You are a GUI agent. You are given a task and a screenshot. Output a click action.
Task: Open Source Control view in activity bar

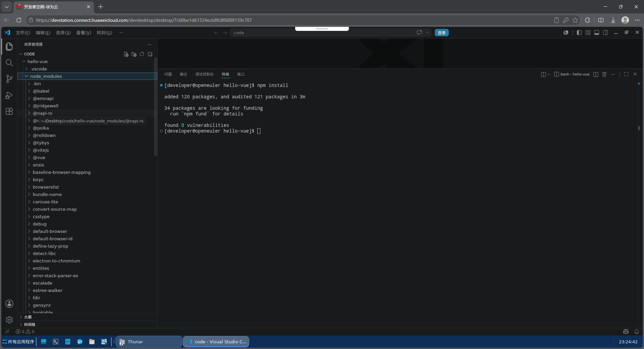click(x=9, y=79)
